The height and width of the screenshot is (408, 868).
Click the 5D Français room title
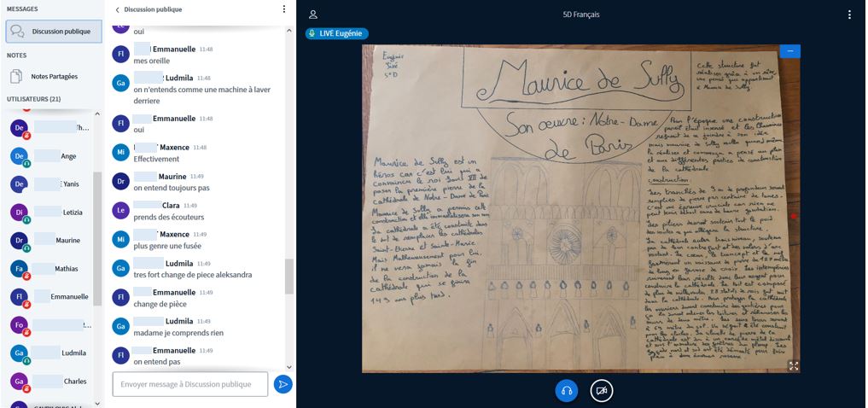pos(580,15)
